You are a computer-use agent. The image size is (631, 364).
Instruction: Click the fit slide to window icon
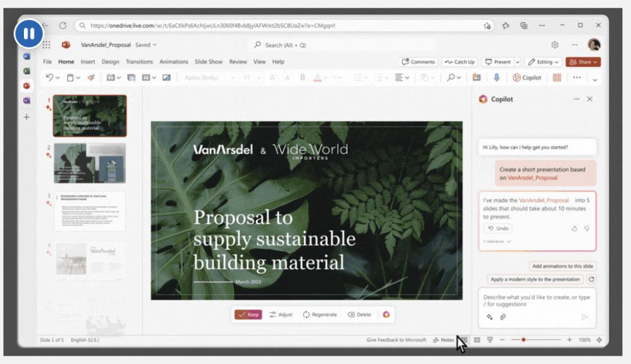click(x=599, y=340)
